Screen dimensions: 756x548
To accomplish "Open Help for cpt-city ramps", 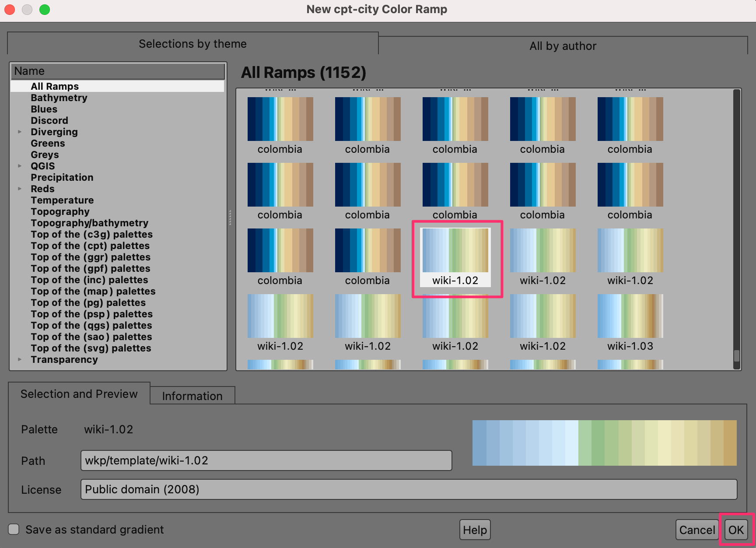I will tap(475, 530).
